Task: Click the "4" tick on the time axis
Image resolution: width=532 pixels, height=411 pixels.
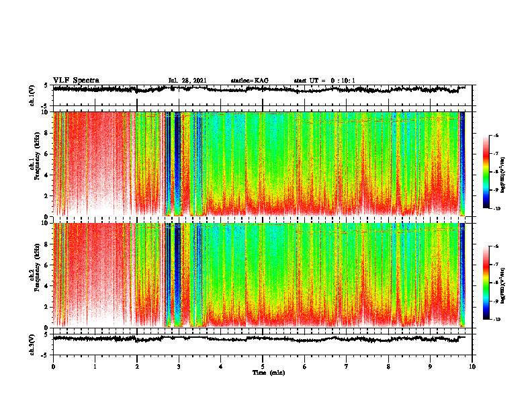Action: pos(221,367)
